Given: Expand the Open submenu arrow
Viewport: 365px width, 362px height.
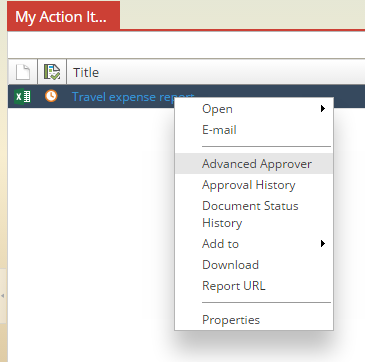Looking at the screenshot, I should (322, 109).
